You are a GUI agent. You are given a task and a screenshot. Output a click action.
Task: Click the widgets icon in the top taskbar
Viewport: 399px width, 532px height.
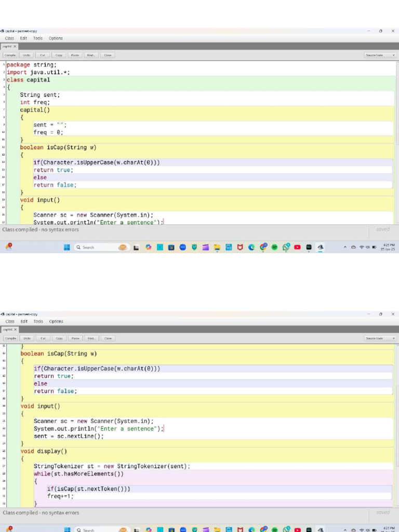9,247
